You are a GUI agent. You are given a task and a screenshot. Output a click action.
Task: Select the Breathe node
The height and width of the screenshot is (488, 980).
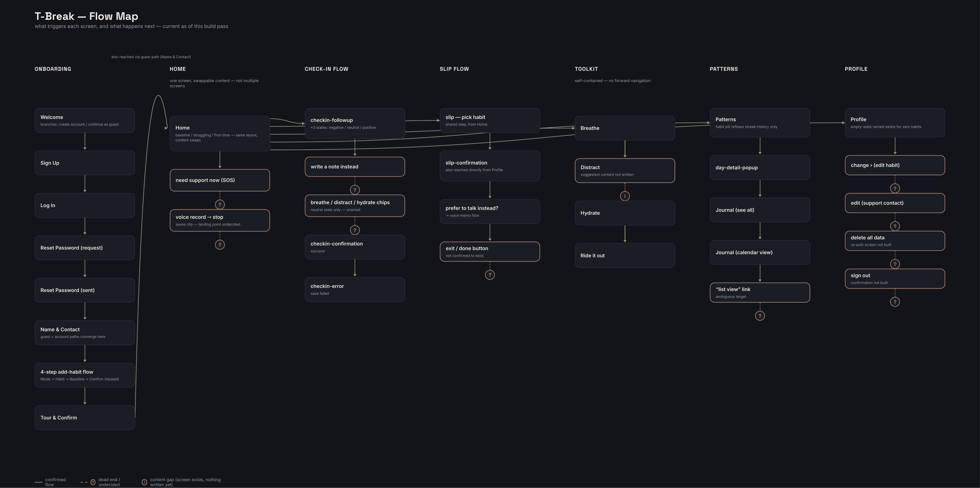(625, 128)
